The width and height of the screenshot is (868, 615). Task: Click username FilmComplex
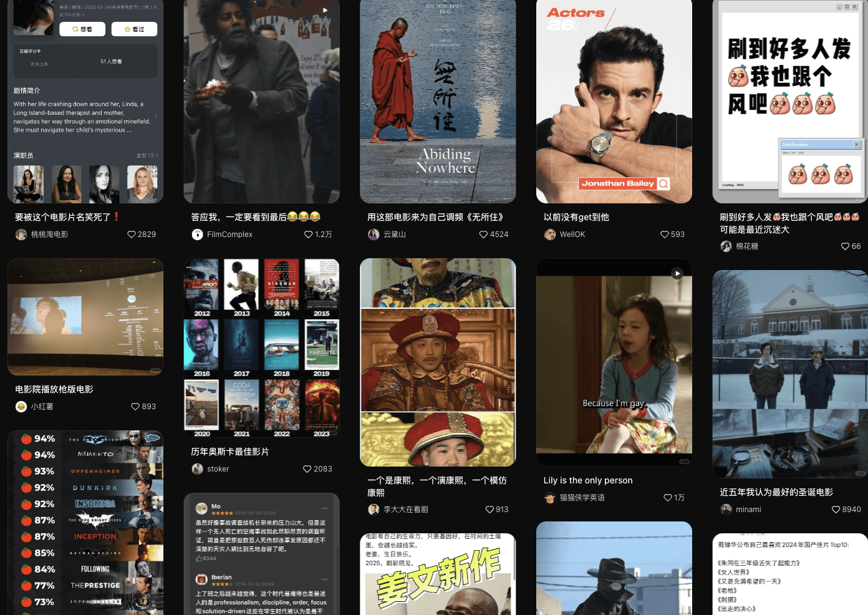tap(229, 235)
